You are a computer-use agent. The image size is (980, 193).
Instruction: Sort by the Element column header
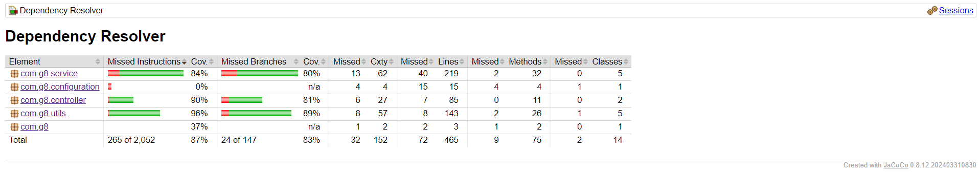(x=54, y=61)
